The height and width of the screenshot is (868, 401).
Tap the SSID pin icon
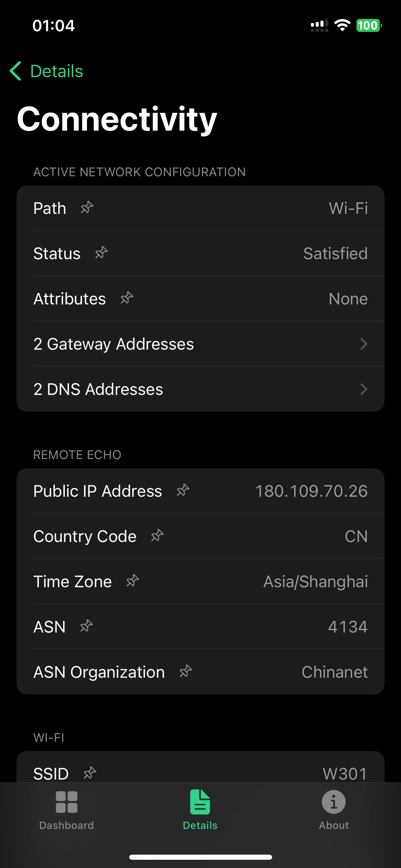[90, 773]
